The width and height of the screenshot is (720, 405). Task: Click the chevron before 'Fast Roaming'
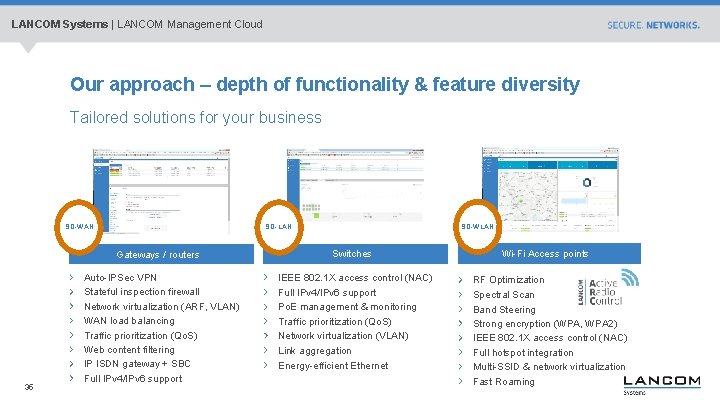pyautogui.click(x=461, y=381)
